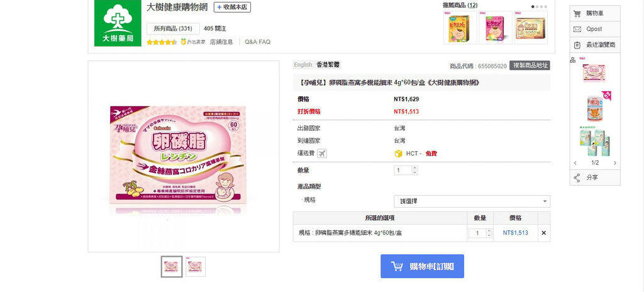Click the 大樹藥局 store logo
This screenshot has width=644, height=292.
[118, 23]
